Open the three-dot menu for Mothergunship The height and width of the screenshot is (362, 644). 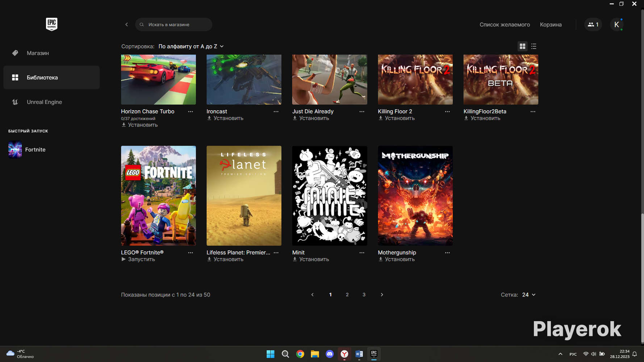pyautogui.click(x=447, y=253)
